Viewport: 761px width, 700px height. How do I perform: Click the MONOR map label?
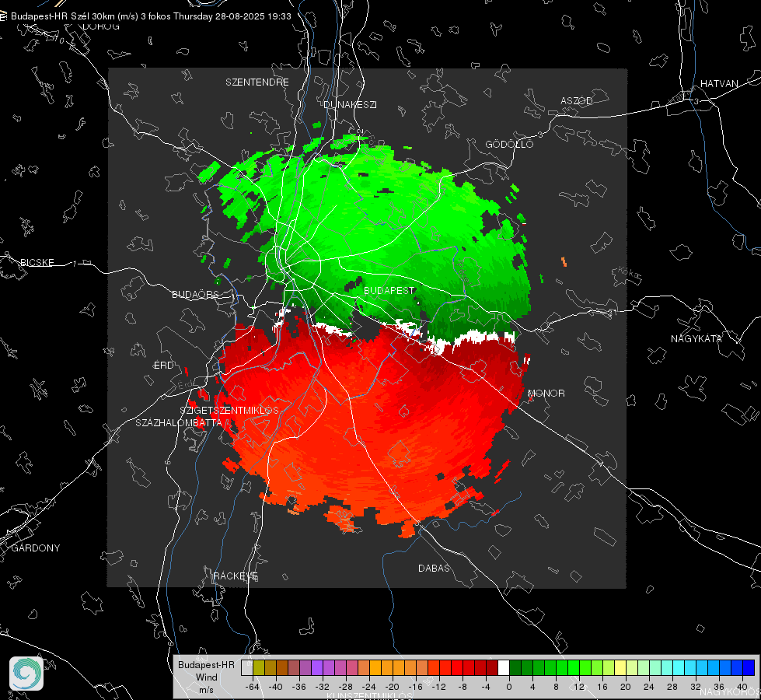point(546,393)
